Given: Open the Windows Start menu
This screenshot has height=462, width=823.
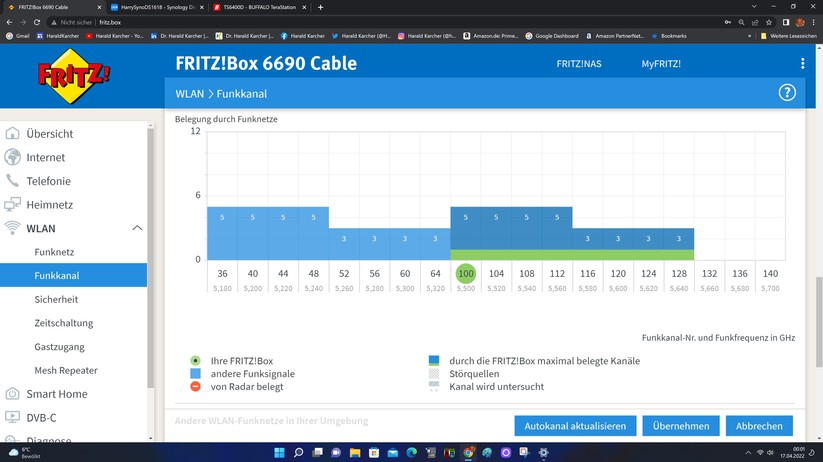Looking at the screenshot, I should coord(279,453).
